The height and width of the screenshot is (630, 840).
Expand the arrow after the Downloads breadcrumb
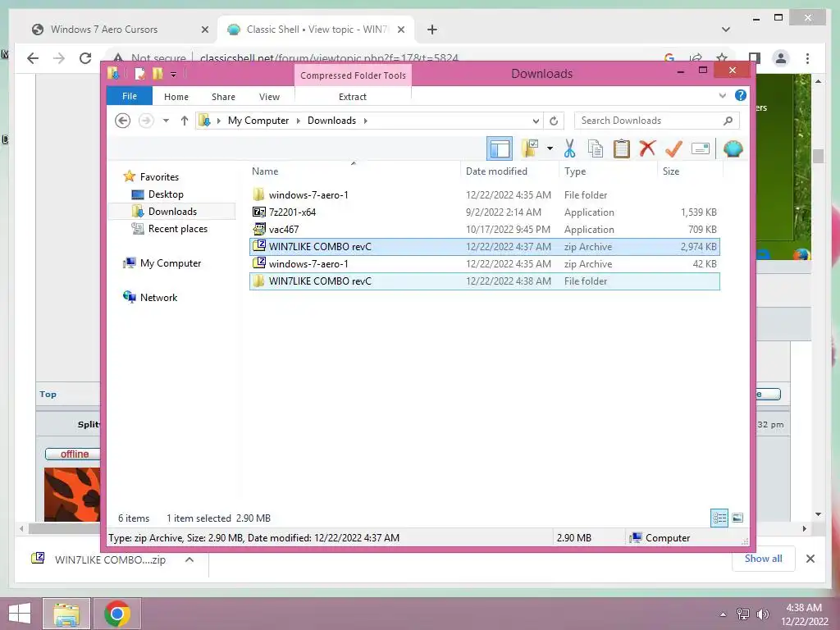365,121
